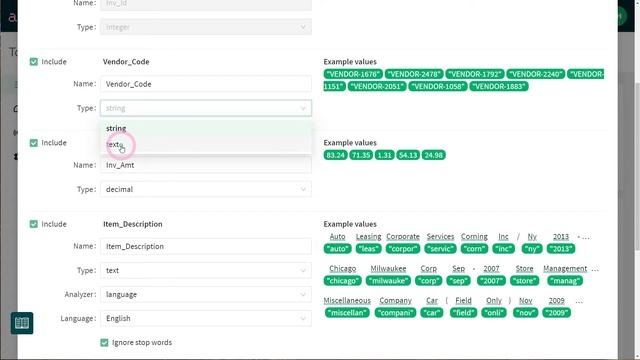
Task: Click example value "VENDOR-1883" tag
Action: 499,87
